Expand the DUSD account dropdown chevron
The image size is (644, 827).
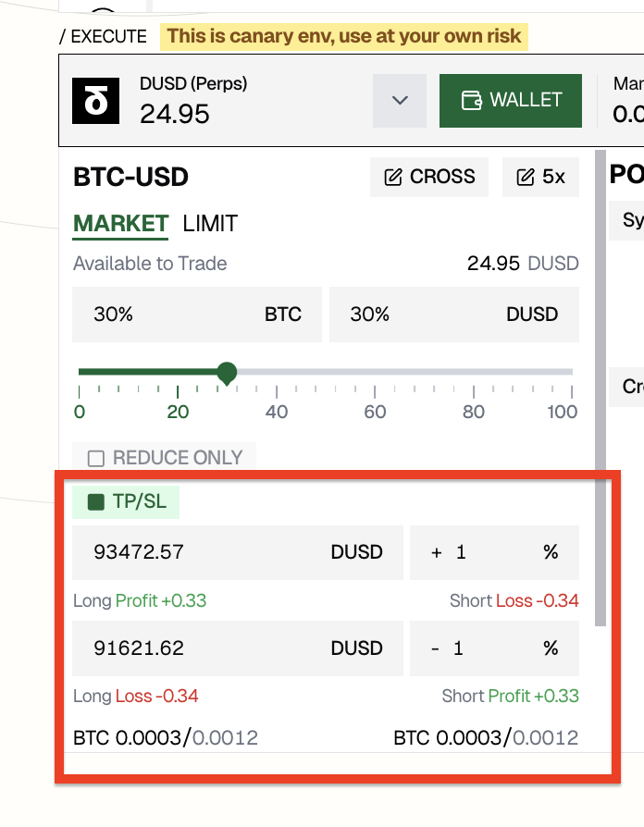point(400,101)
